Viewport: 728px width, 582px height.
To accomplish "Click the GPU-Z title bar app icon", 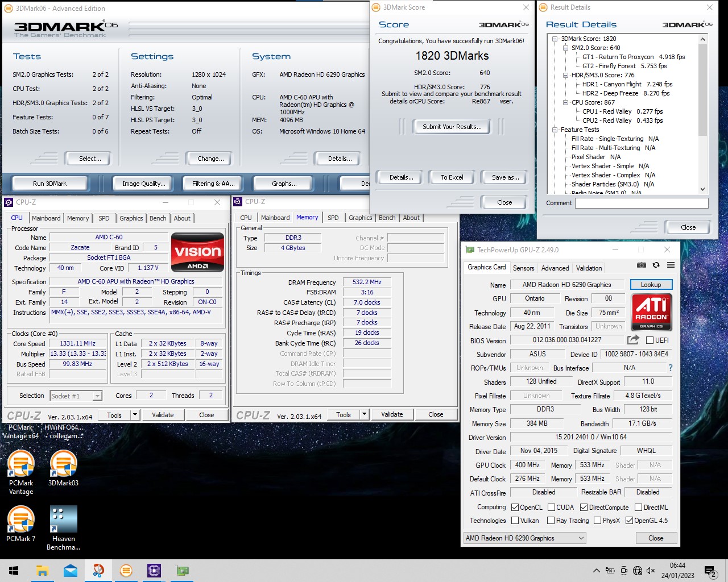I will [470, 250].
